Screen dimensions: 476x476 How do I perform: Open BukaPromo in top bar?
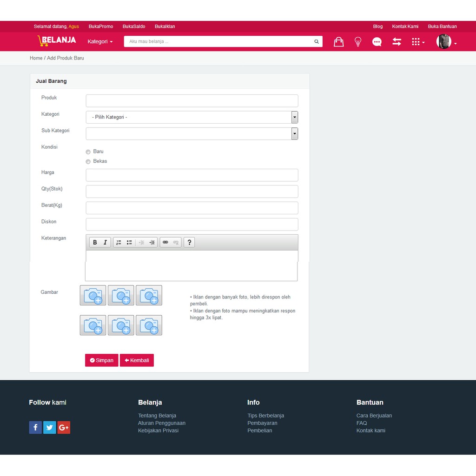101,26
